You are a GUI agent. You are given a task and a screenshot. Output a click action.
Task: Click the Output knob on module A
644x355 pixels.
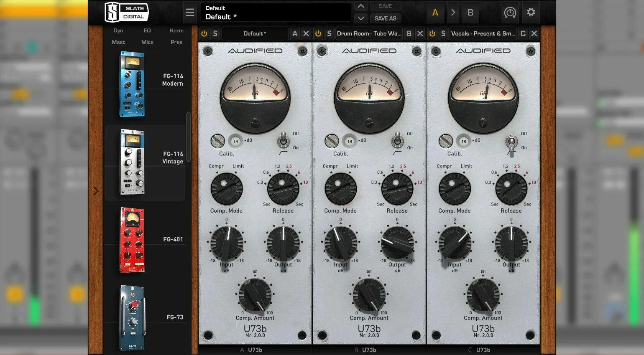pyautogui.click(x=283, y=243)
